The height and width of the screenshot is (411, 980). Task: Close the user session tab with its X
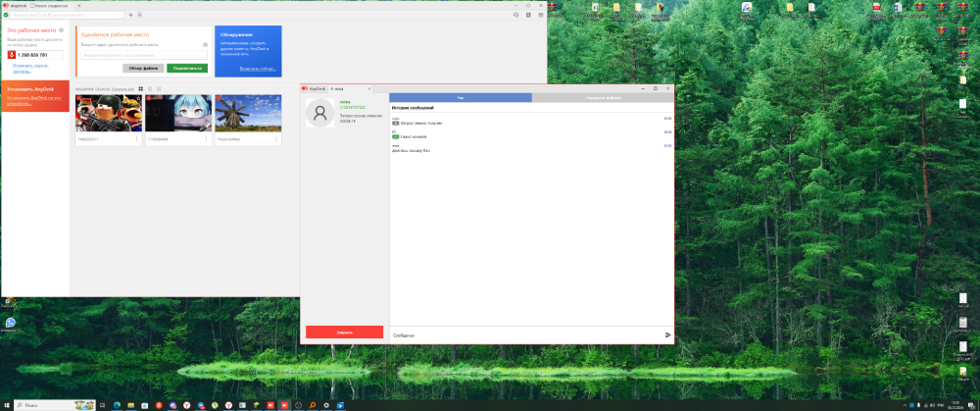coord(369,89)
